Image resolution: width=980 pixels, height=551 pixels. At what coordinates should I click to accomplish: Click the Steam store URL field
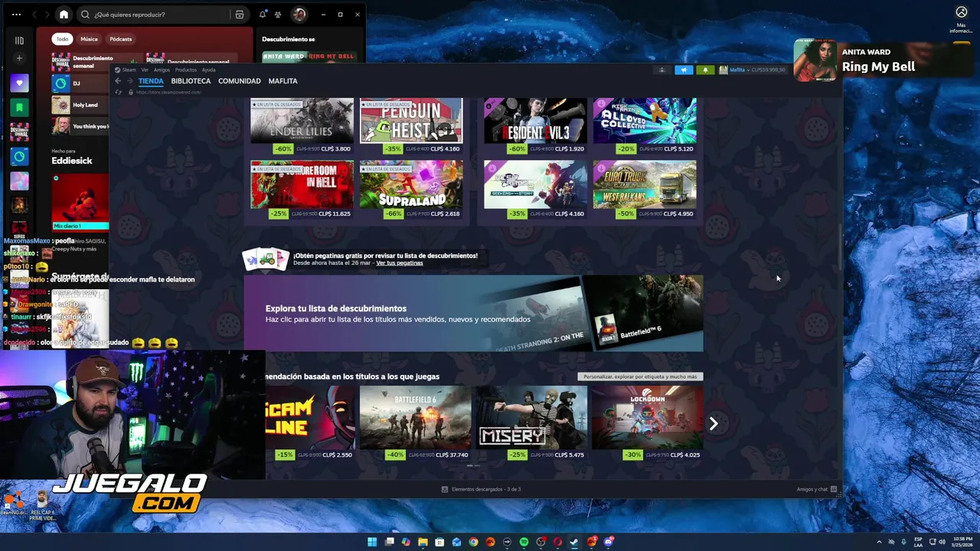[168, 92]
